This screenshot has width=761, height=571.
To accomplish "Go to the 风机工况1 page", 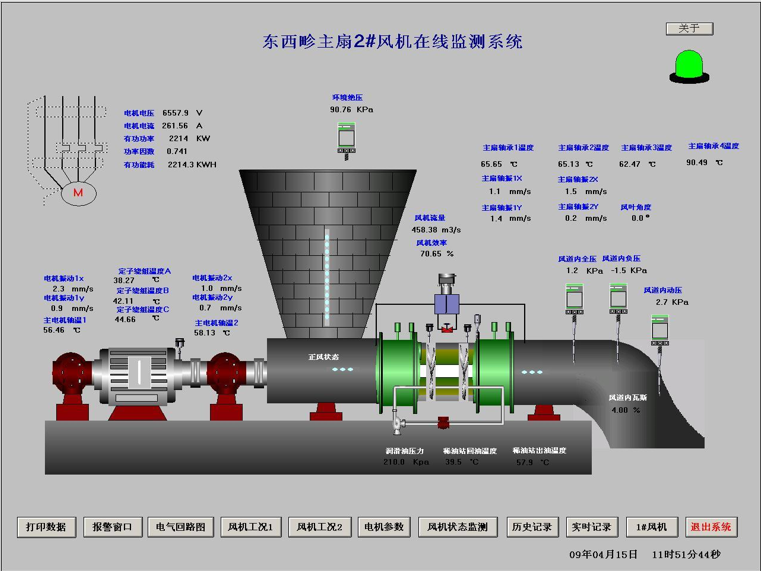I will (x=249, y=527).
